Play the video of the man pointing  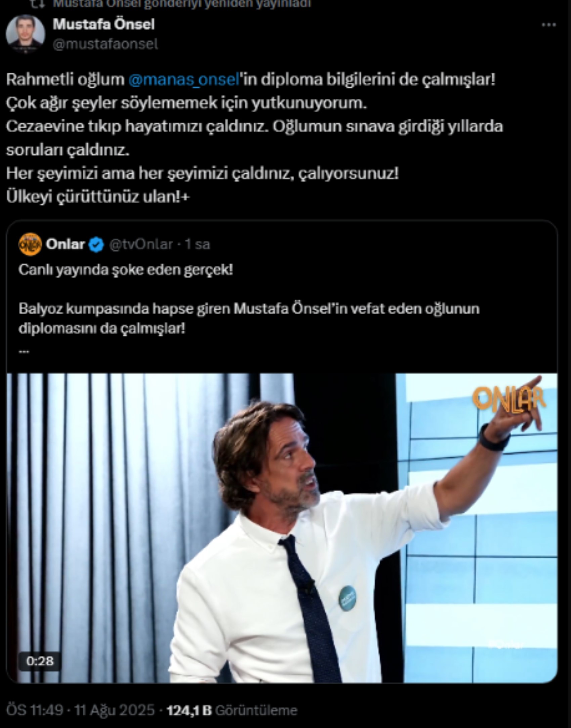pyautogui.click(x=282, y=528)
